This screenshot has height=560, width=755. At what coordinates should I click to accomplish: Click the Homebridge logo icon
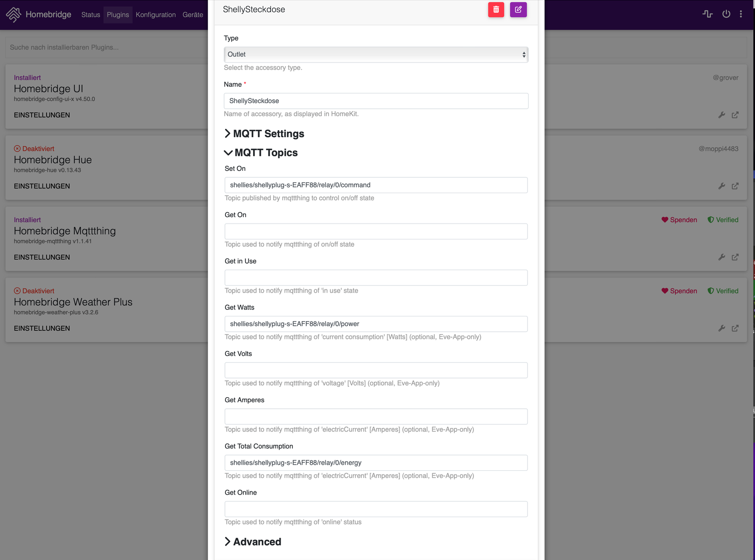[x=14, y=14]
